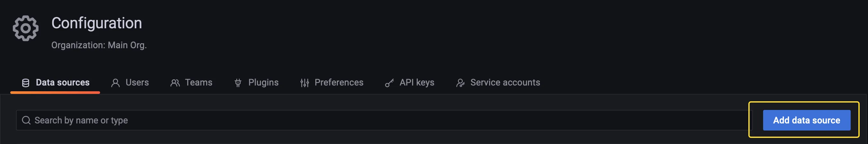The height and width of the screenshot is (144, 868).
Task: Click the Preferences sliders icon
Action: [x=305, y=83]
